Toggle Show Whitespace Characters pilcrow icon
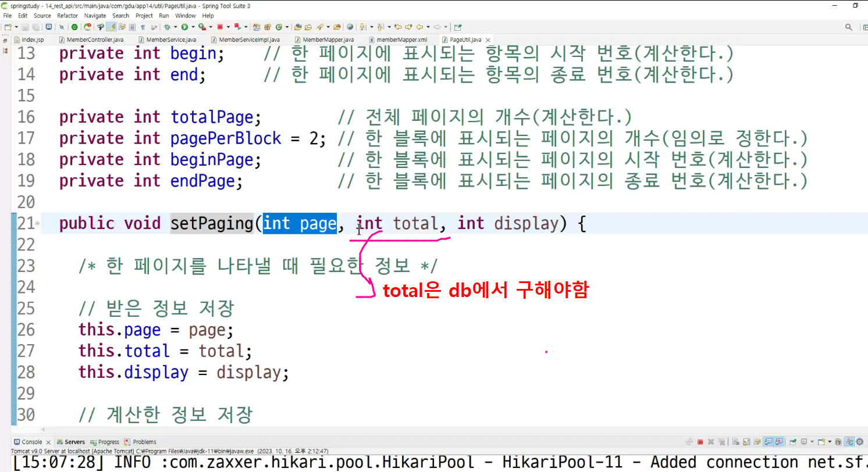 [143, 27]
